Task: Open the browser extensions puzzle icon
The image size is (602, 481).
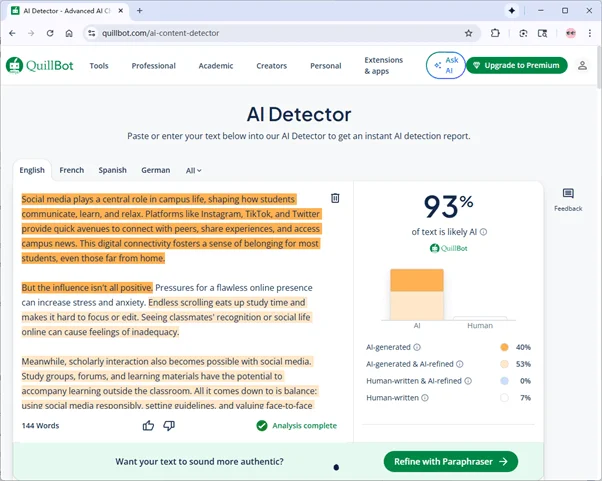Action: coord(495,32)
